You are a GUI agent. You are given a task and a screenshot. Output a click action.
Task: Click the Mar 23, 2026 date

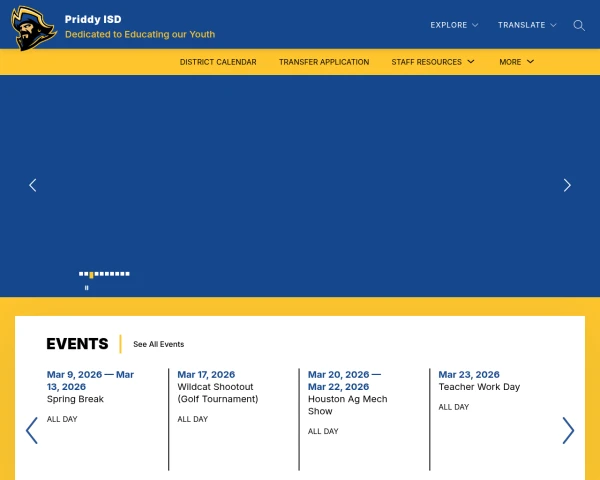[x=469, y=374]
